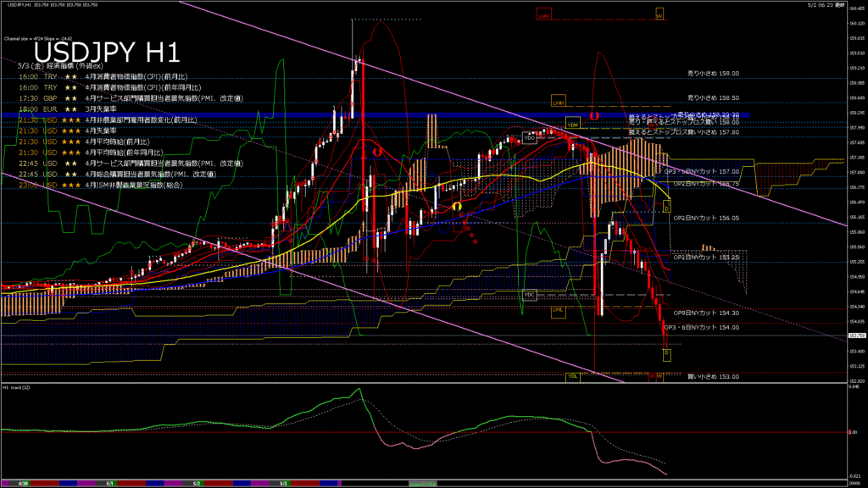Click the LMH marker box at chart top
868x488 pixels.
(x=543, y=14)
